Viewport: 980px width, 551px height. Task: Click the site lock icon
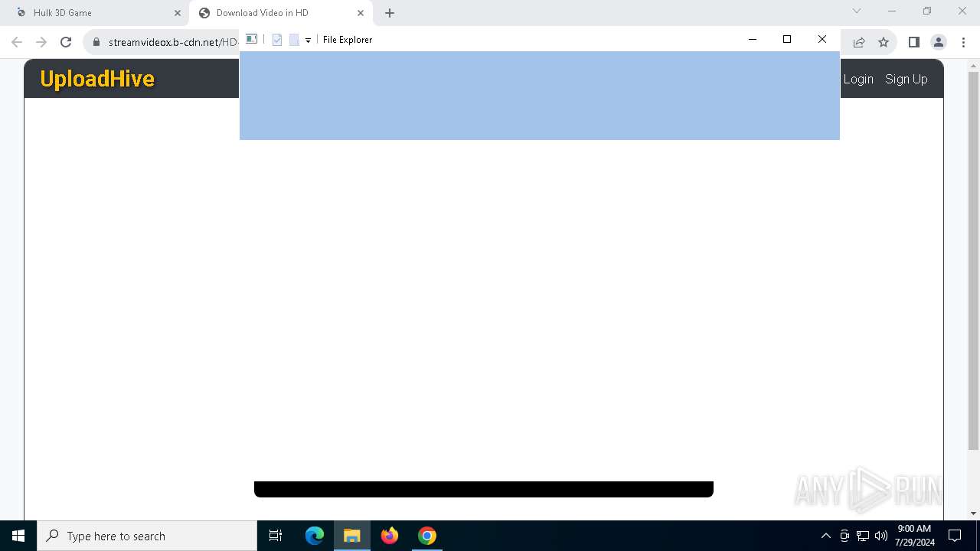point(96,42)
